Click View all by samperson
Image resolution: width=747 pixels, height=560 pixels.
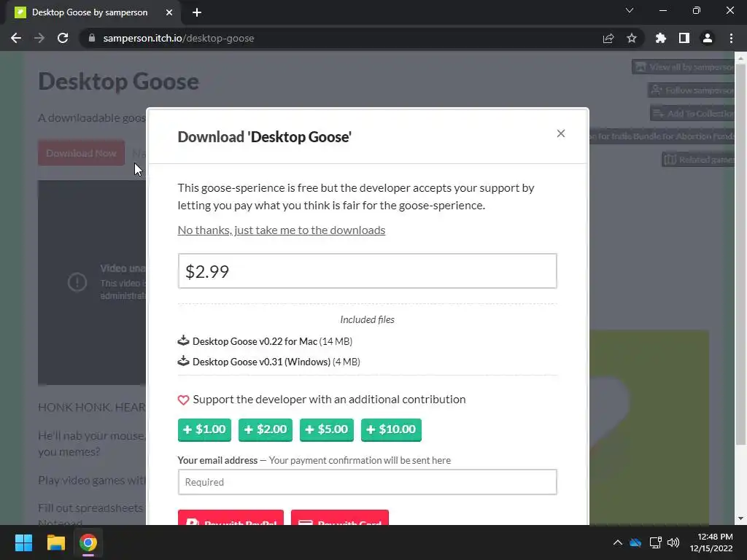tap(684, 67)
